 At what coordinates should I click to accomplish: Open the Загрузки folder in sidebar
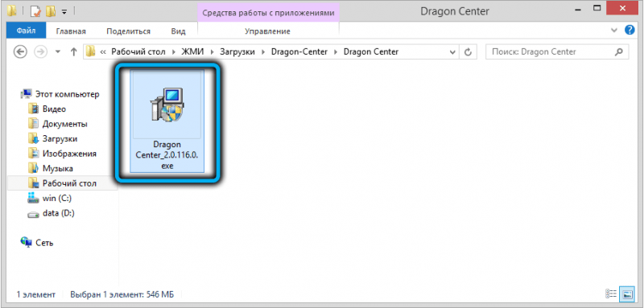60,138
